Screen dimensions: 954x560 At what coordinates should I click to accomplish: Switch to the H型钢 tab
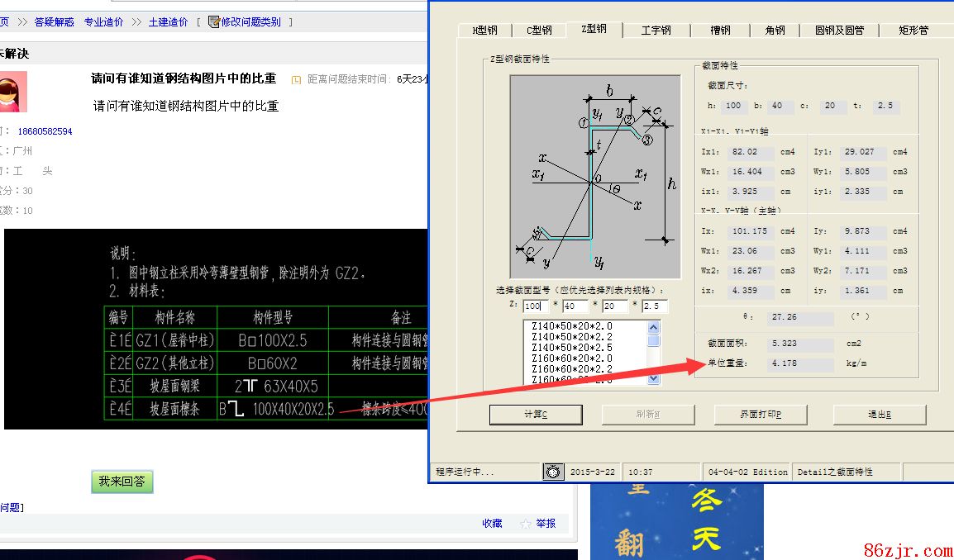point(484,31)
